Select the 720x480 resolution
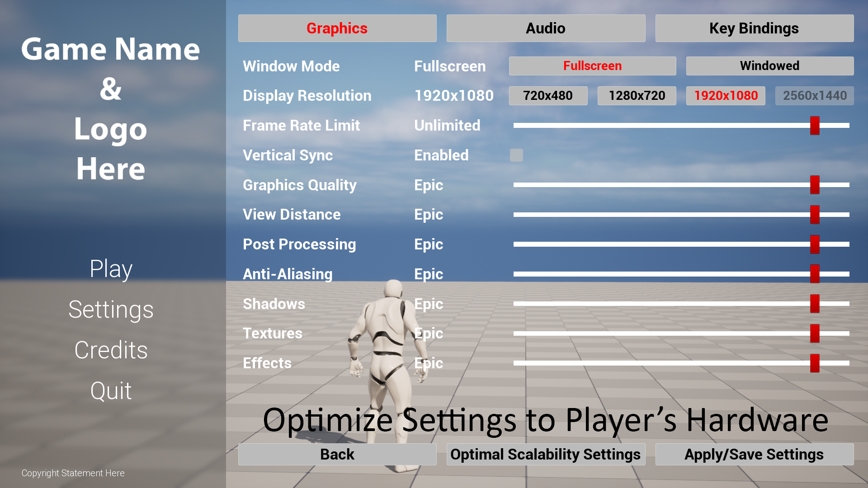Viewport: 868px width, 488px height. [548, 95]
